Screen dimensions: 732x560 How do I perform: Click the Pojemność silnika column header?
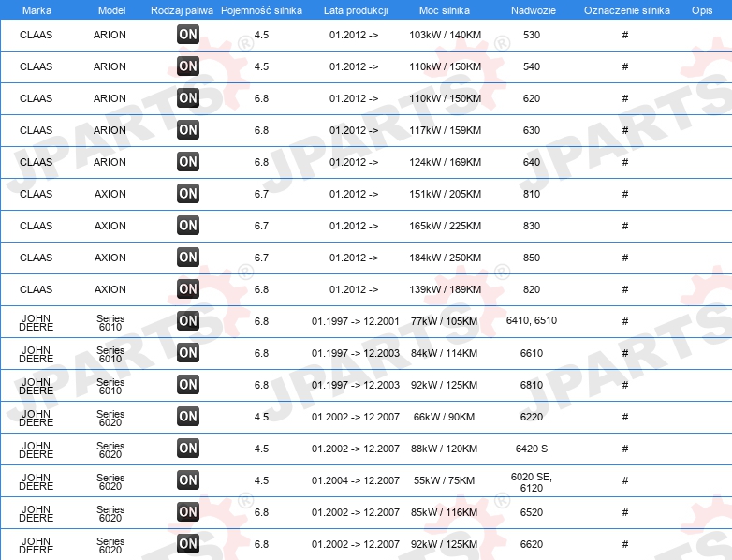point(261,10)
